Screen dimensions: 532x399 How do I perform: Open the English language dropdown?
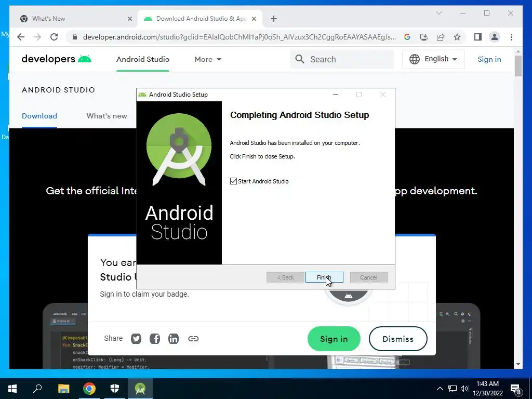[x=433, y=59]
